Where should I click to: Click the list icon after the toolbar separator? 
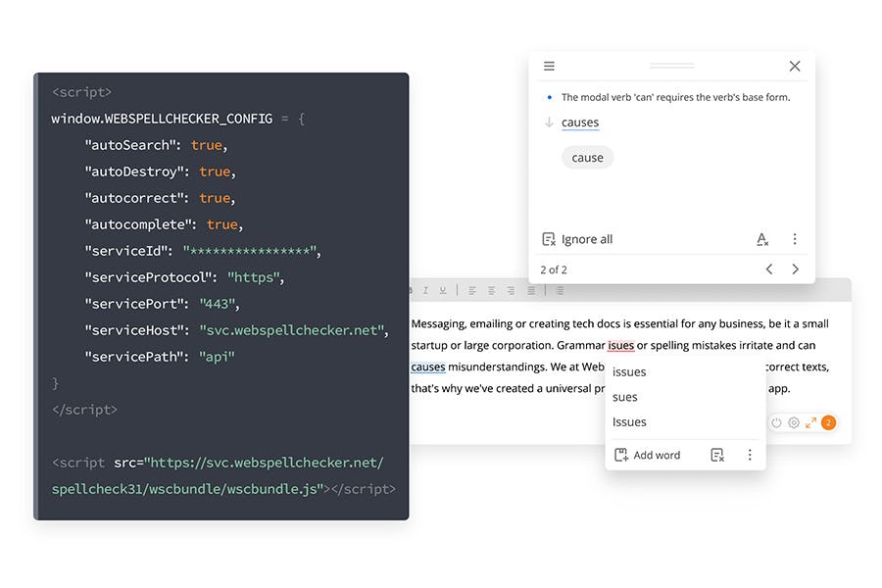(x=560, y=290)
